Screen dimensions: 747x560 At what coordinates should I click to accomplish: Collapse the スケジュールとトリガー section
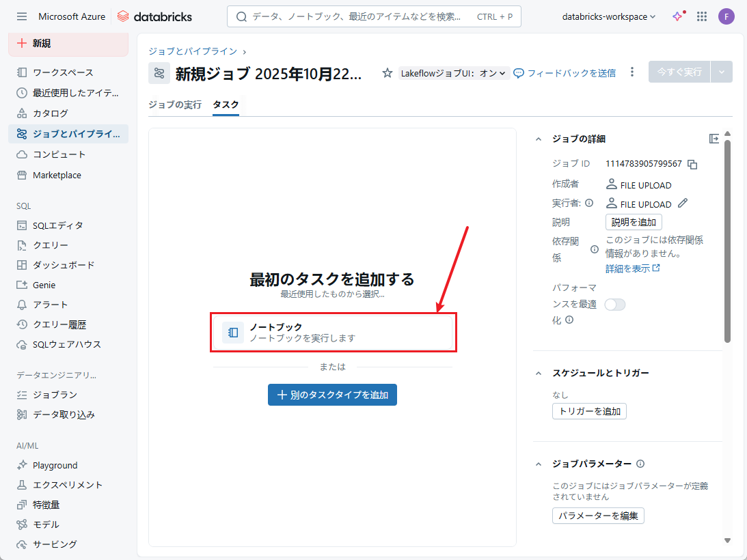(538, 373)
